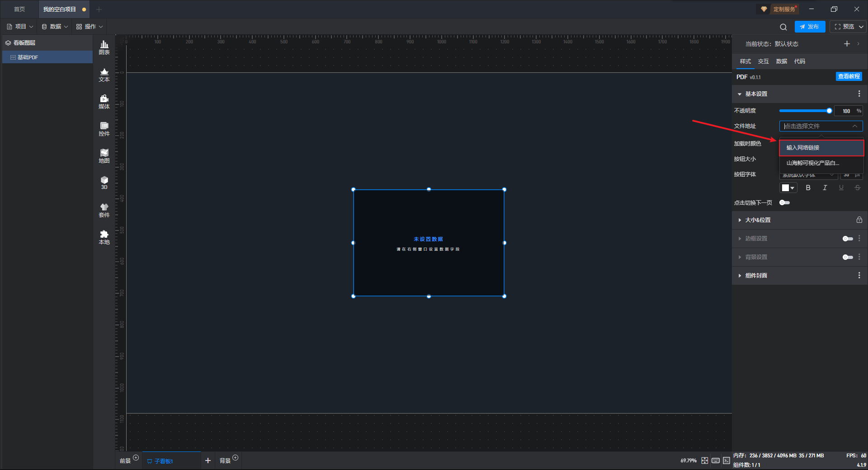Open the 套件 kit components panel

(104, 210)
